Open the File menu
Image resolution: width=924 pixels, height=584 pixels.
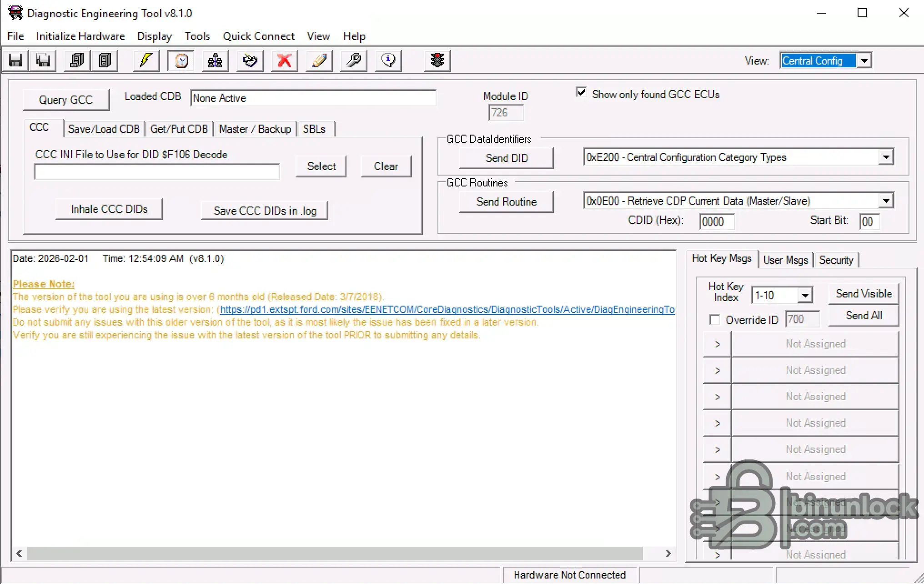coord(16,36)
